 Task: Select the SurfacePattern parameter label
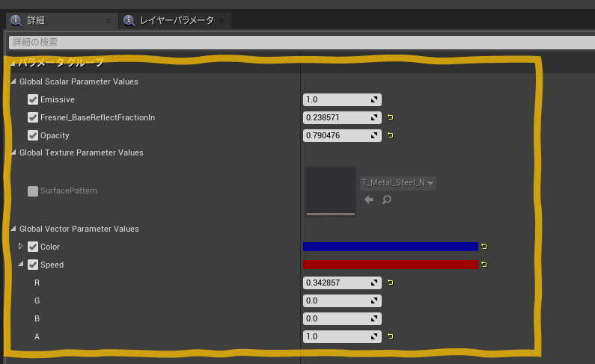pos(69,191)
